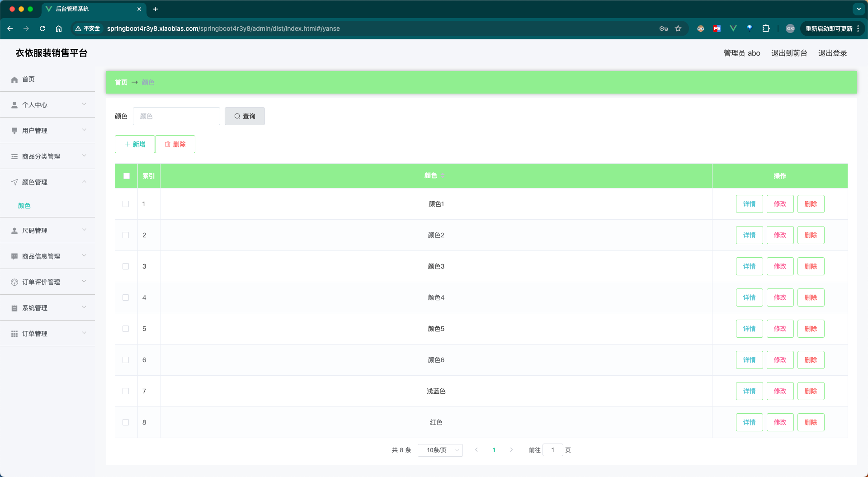Viewport: 868px width, 477px height.
Task: Click the toolbar 删除 button
Action: pyautogui.click(x=175, y=144)
